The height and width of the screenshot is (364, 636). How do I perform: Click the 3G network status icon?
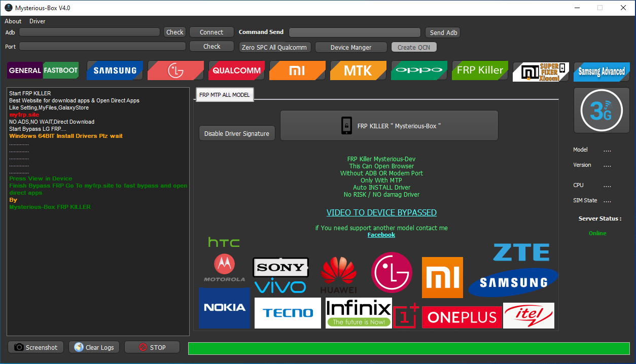[602, 110]
